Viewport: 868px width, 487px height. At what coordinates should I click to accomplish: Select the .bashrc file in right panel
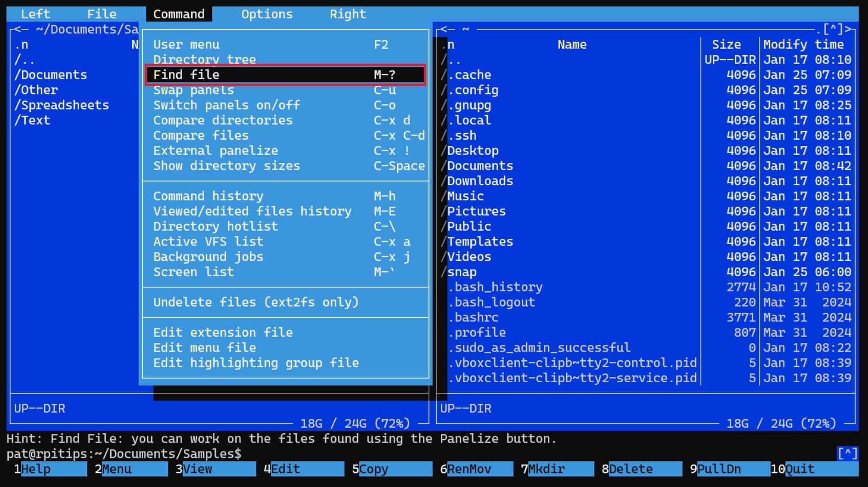476,317
